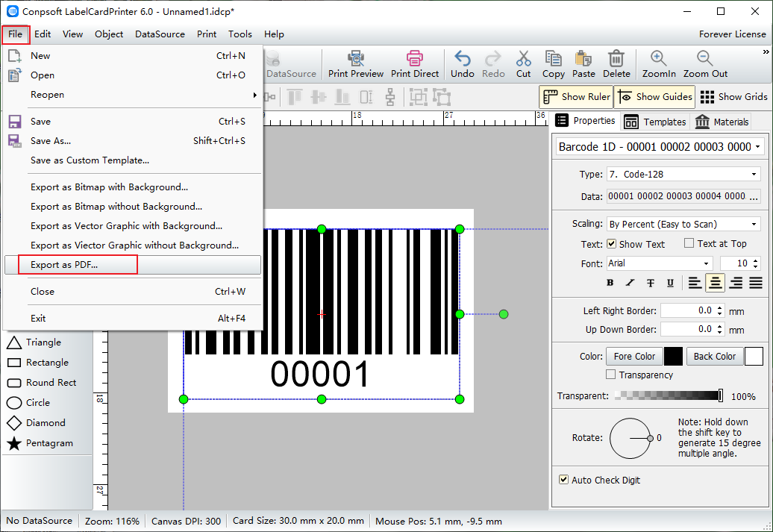Click the Rotate angle dial

(630, 438)
